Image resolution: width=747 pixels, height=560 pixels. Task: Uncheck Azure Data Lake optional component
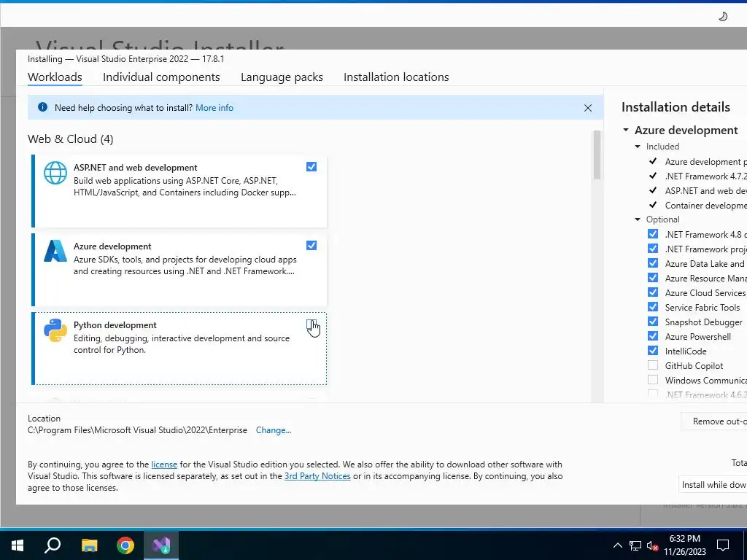coord(653,262)
